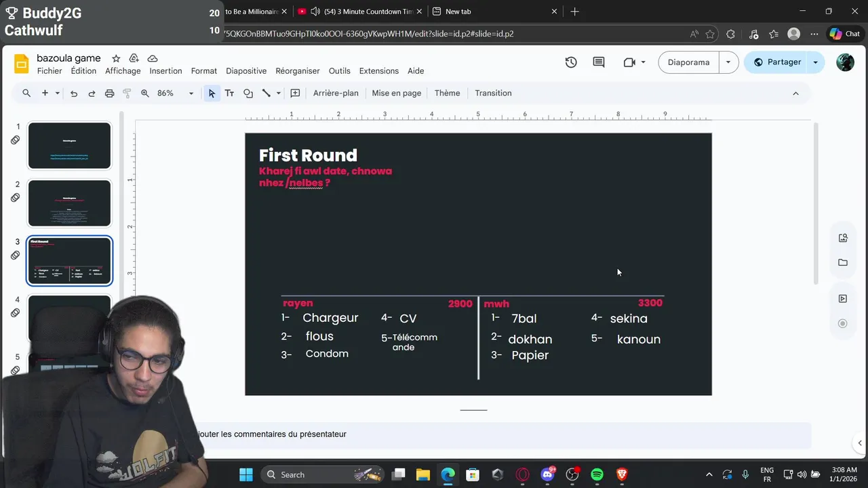Click the side panel record circle icon
Screen dimensions: 868x488
pos(843,323)
